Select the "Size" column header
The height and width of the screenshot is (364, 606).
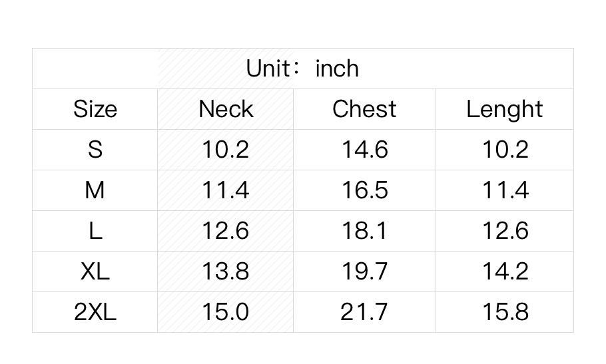[95, 109]
